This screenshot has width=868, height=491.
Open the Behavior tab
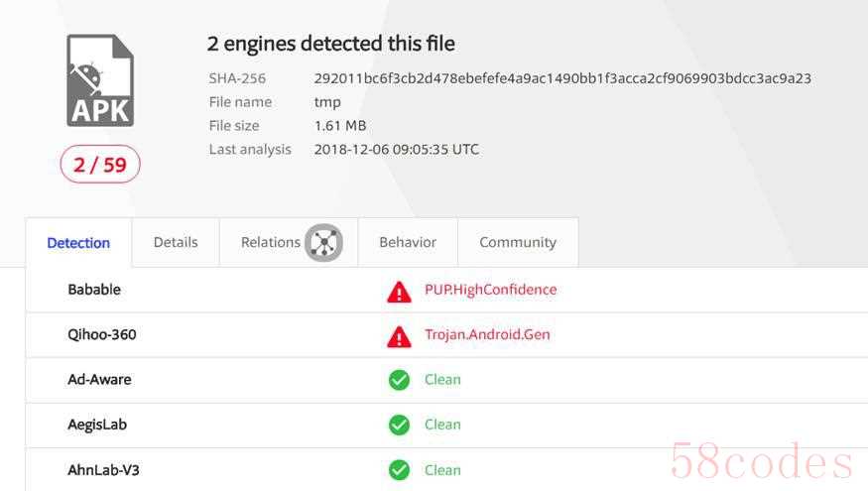coord(408,242)
